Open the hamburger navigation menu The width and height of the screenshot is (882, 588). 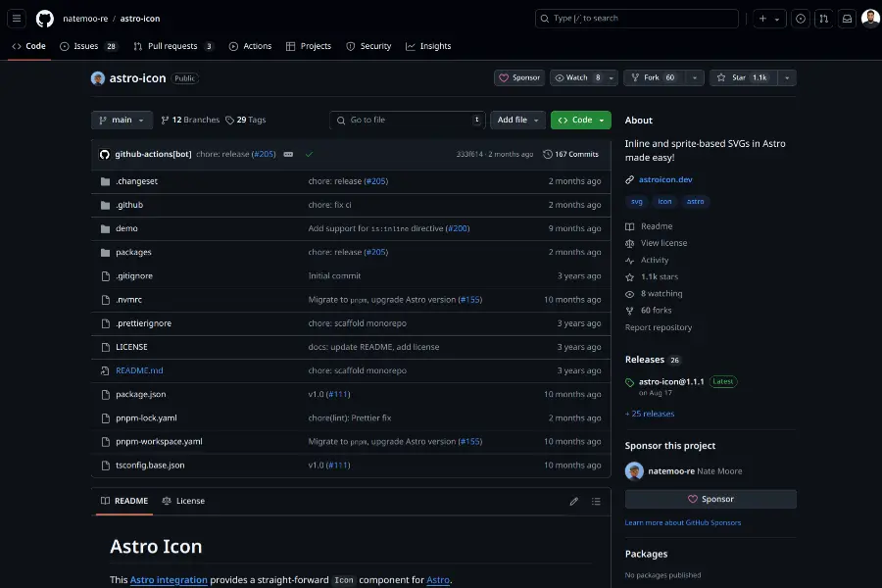[17, 19]
